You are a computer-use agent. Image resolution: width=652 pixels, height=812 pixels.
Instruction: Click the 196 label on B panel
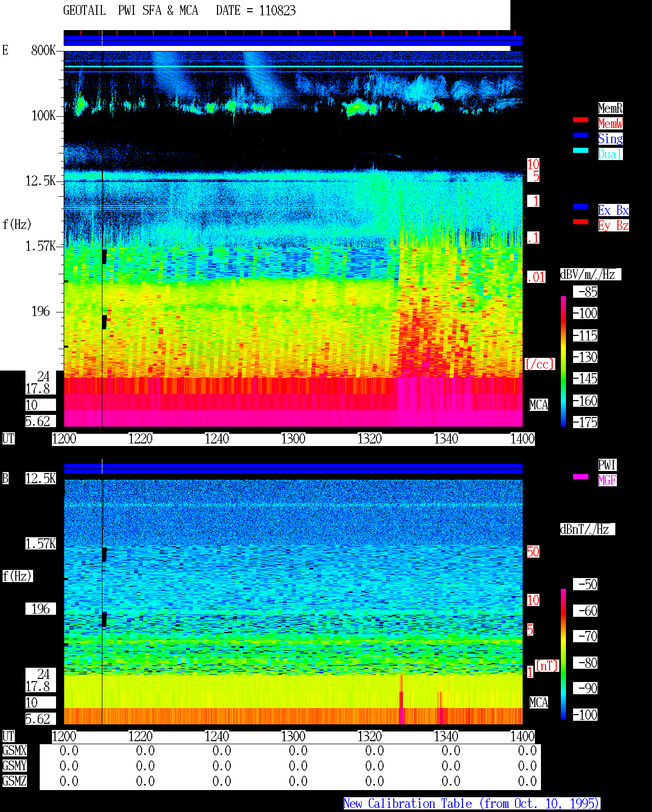click(x=41, y=609)
